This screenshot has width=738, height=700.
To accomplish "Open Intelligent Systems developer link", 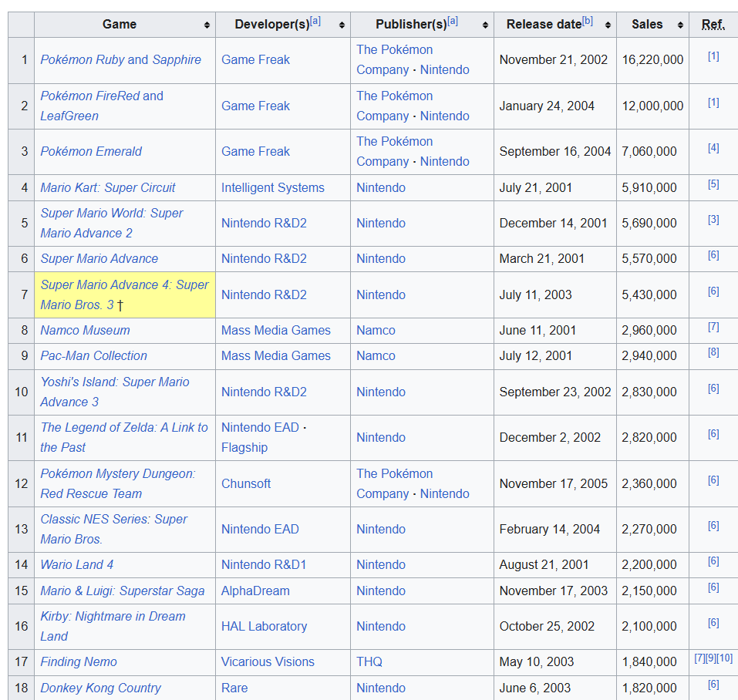I will (273, 187).
